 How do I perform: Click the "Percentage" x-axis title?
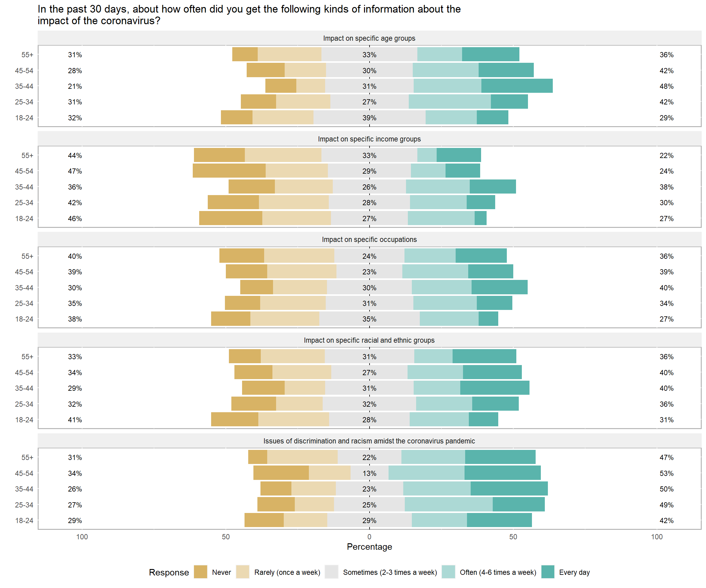369,547
